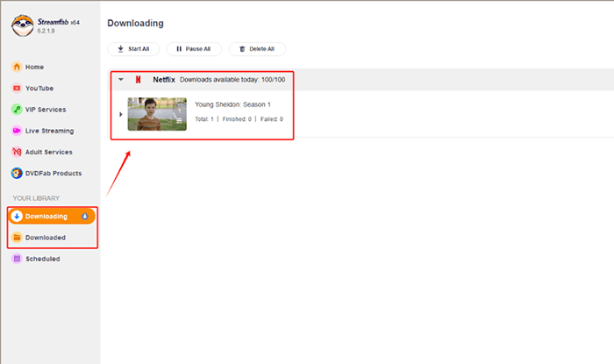
Task: Collapse the Netflix downloads group
Action: click(121, 80)
